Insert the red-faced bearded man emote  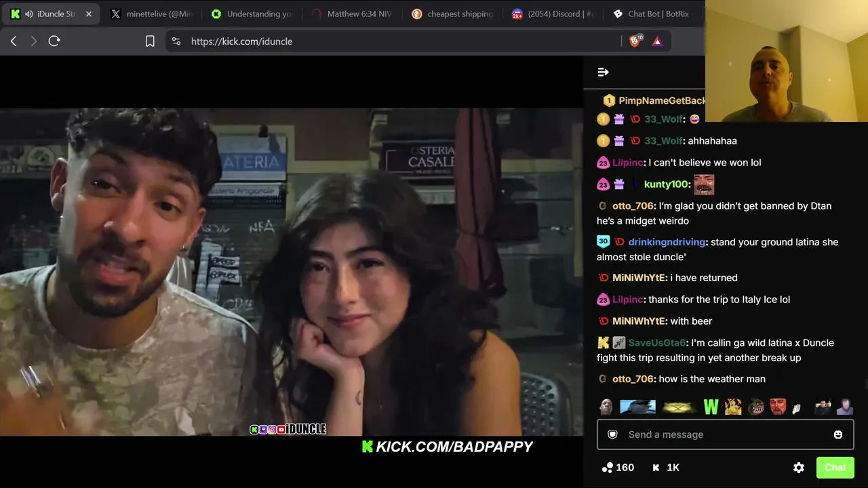click(778, 407)
